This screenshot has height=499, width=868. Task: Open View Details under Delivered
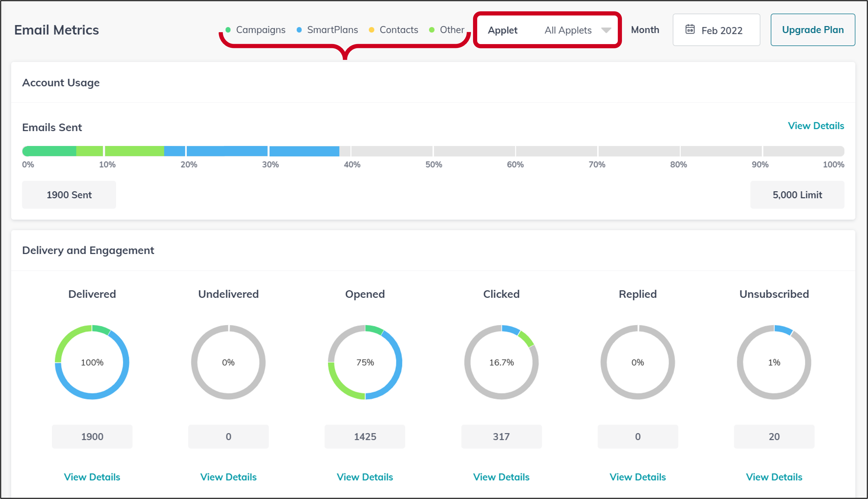(92, 477)
